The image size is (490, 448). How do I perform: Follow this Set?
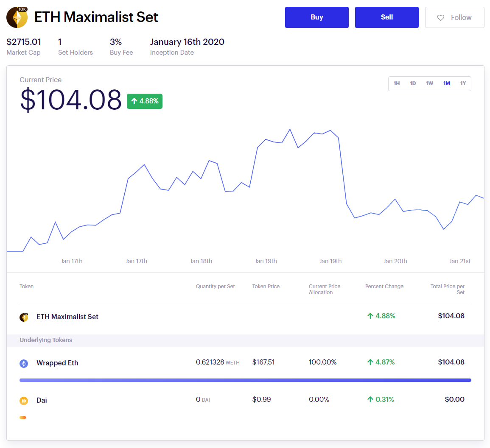[454, 17]
